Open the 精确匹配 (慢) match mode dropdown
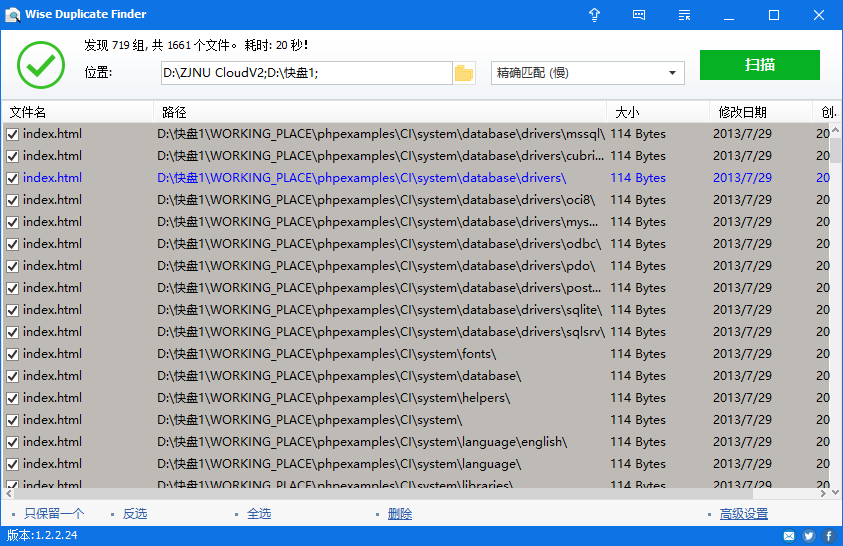843x546 pixels. point(588,73)
